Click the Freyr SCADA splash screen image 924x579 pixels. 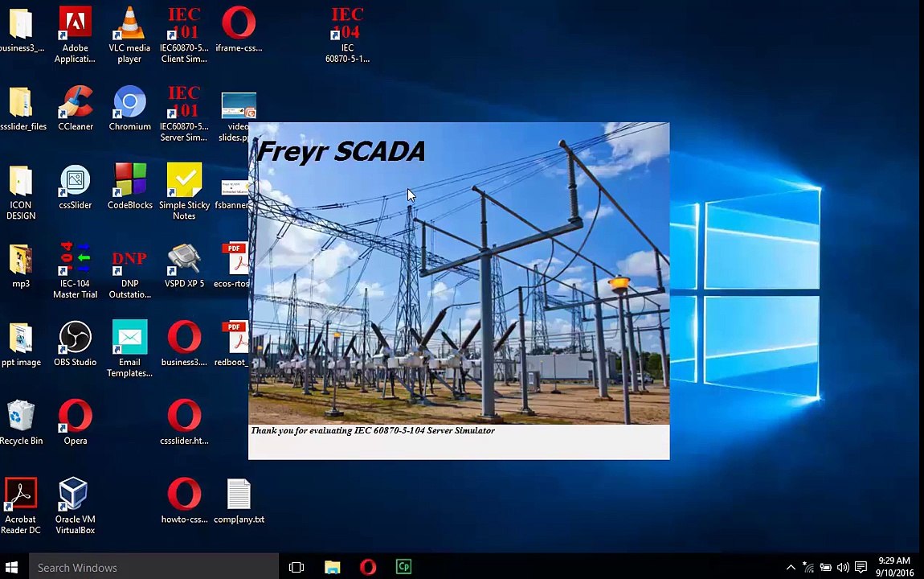(x=459, y=273)
